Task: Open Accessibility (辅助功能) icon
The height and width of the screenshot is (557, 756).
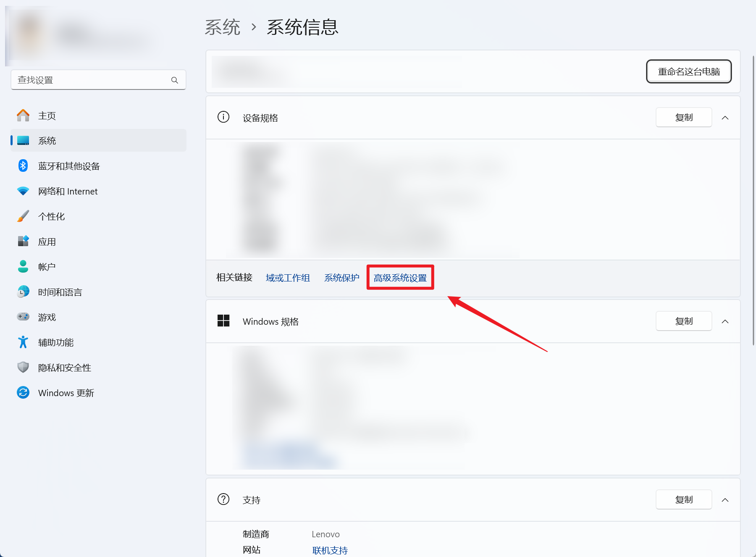Action: 23,342
